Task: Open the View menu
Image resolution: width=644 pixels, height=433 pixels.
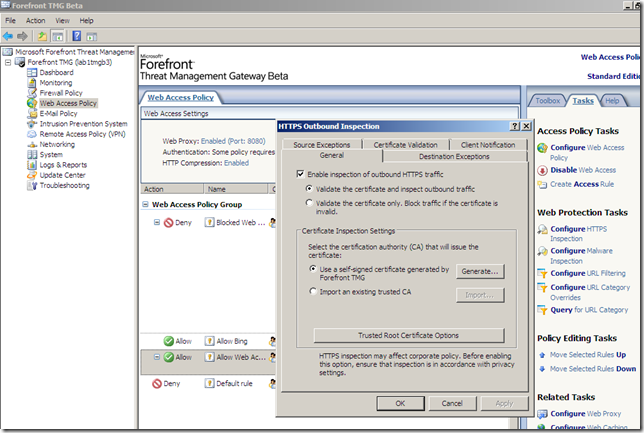Action: (62, 21)
